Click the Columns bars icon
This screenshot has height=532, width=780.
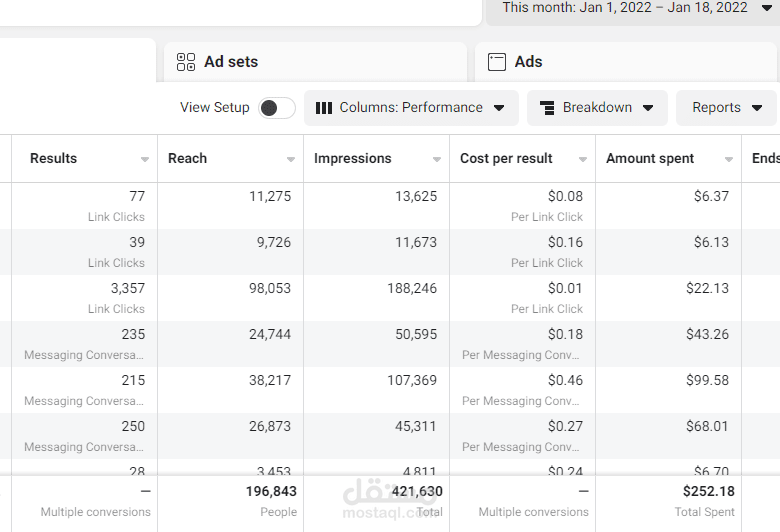tap(324, 108)
